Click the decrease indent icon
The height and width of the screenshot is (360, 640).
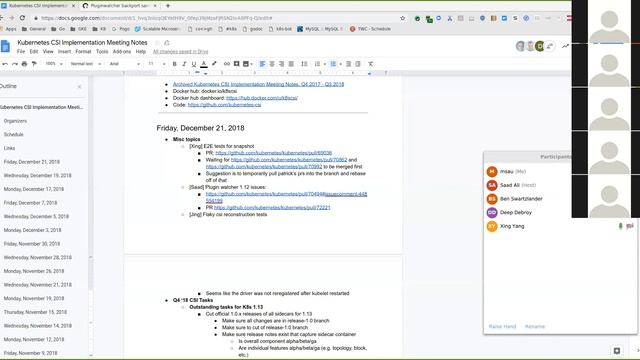coord(348,64)
